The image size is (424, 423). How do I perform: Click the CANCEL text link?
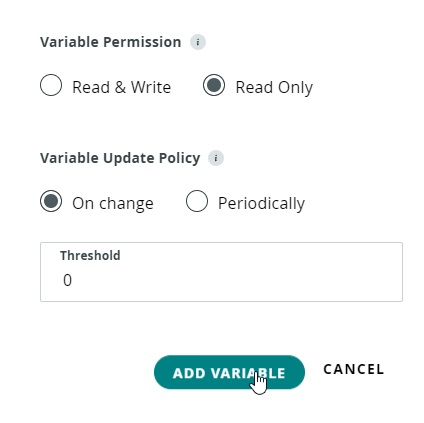[x=354, y=369]
